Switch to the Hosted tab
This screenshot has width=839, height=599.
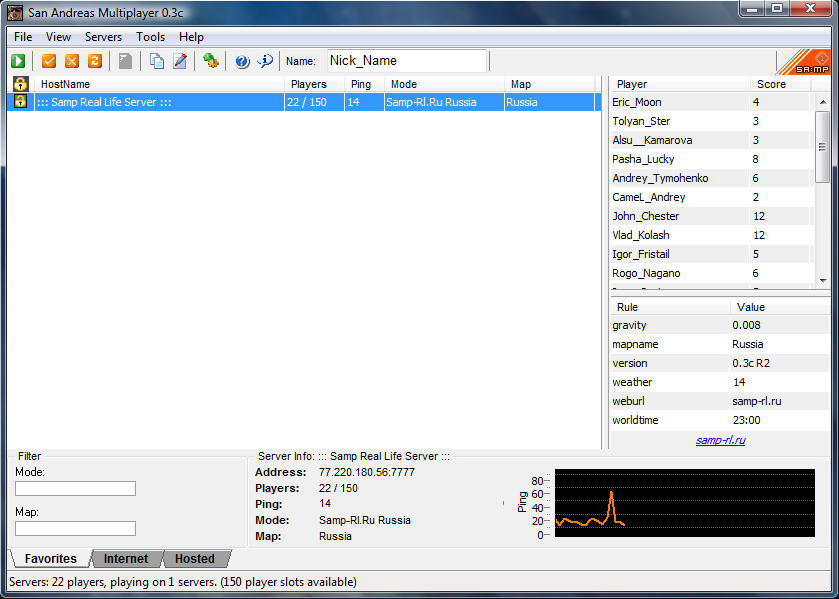[x=195, y=559]
